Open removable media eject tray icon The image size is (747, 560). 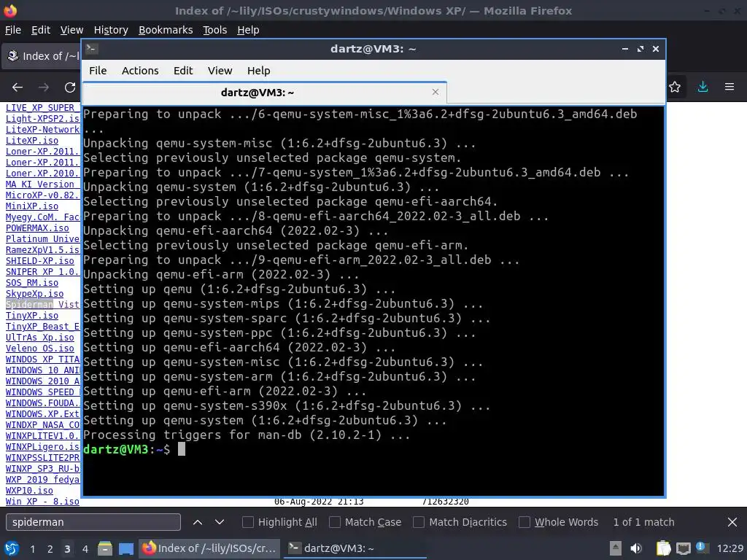pyautogui.click(x=616, y=548)
